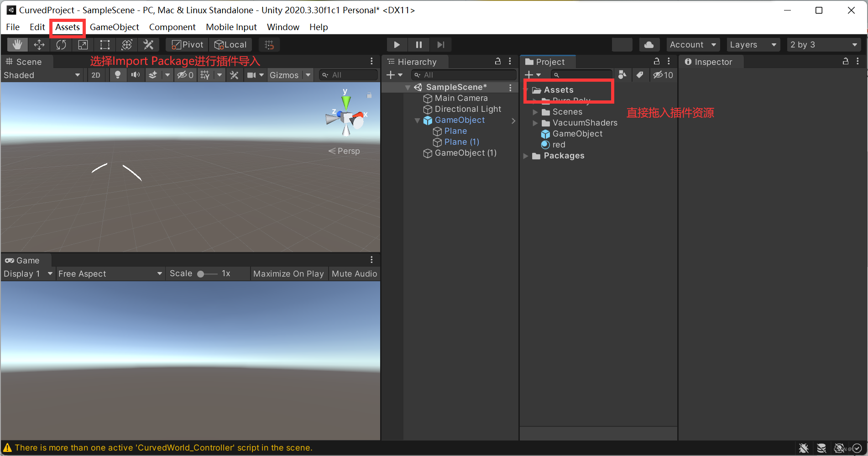
Task: Toggle hidden packages count in Project
Action: click(663, 75)
